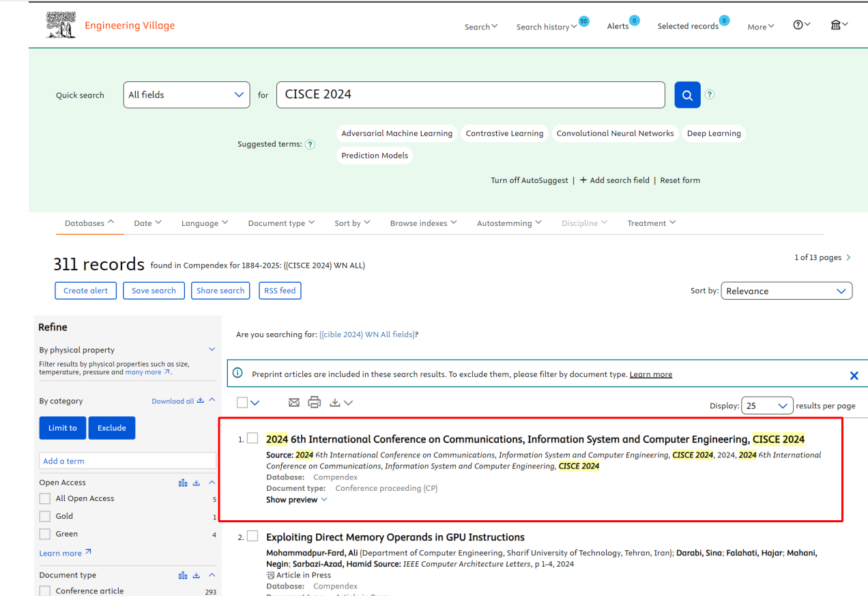
Task: Expand the download format dropdown arrow
Action: point(349,403)
